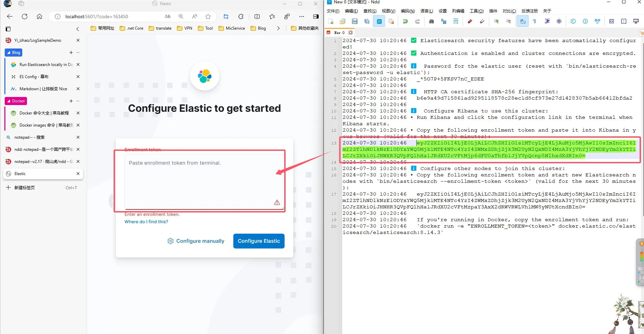
Task: Click the Redo arrow in Ndd toolbar
Action: click(x=417, y=21)
